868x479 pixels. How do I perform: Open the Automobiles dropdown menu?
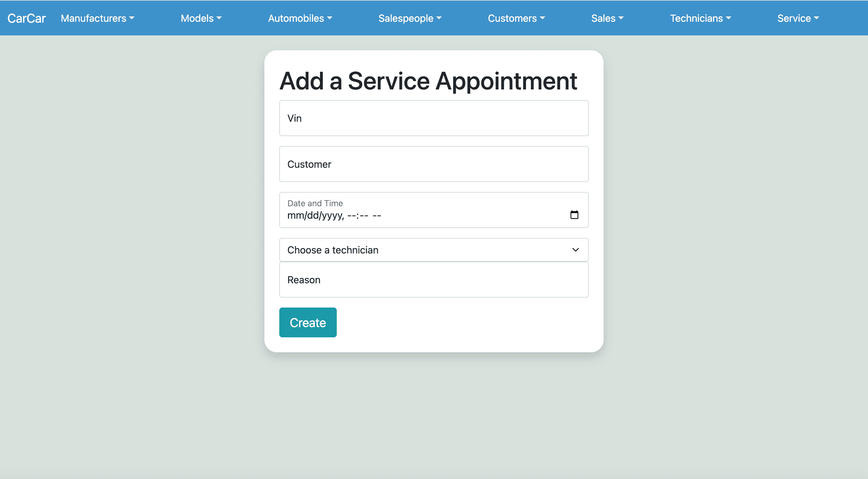tap(300, 18)
